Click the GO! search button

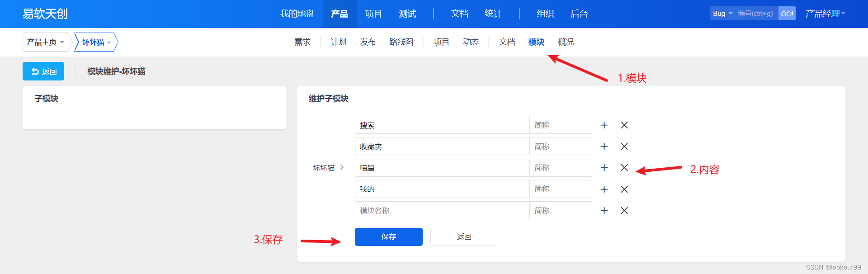pos(787,14)
